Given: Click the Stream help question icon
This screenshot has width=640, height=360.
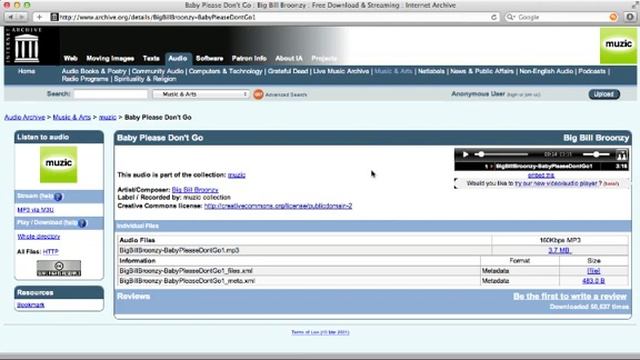Looking at the screenshot, I should tap(58, 197).
